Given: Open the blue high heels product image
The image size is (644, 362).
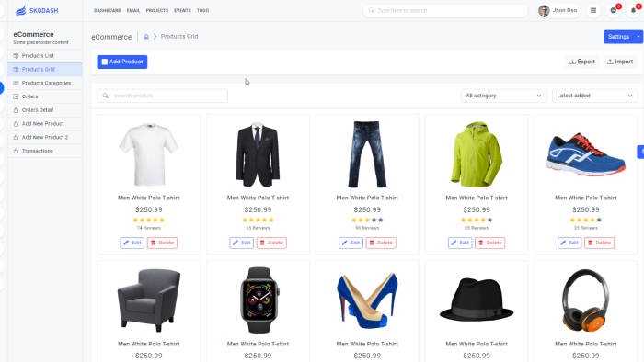Looking at the screenshot, I should point(367,300).
